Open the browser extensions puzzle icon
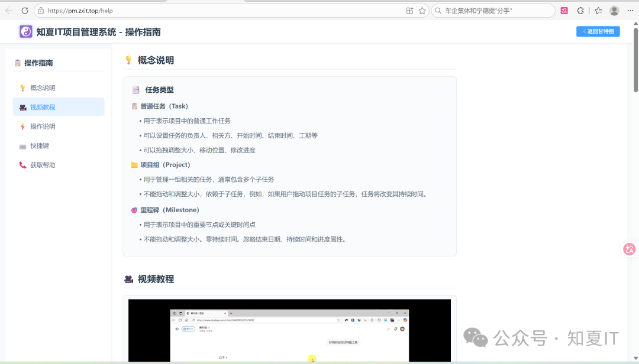Screen dimensions: 639x364 pos(580,11)
